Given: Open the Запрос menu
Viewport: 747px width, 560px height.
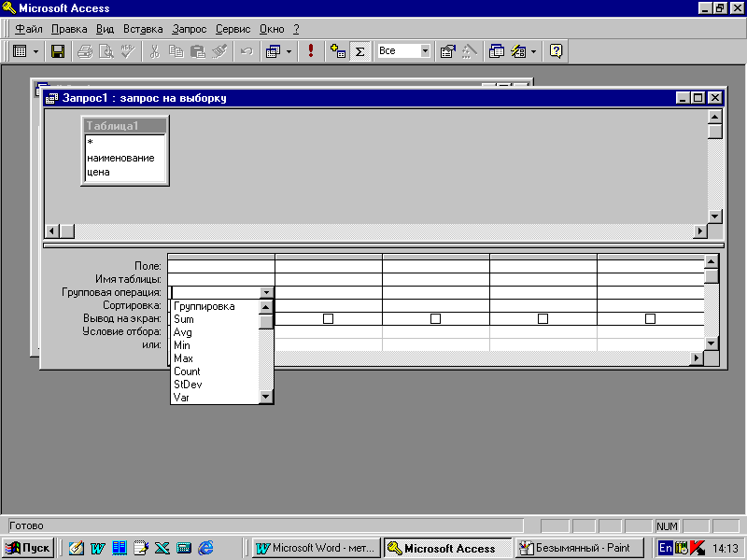Looking at the screenshot, I should click(x=190, y=29).
